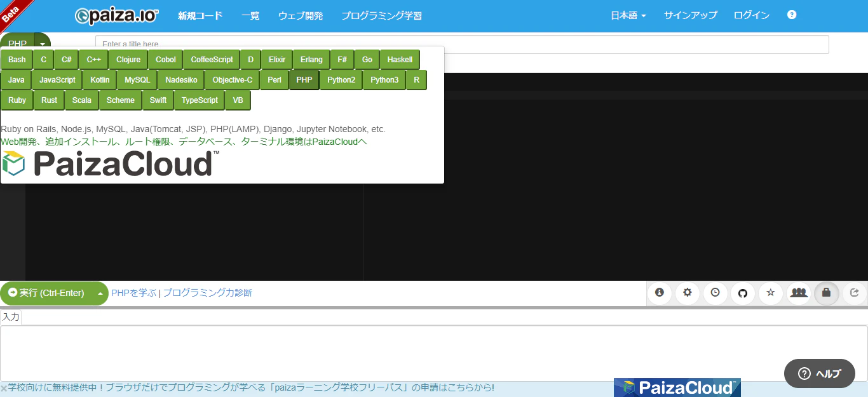Screen dimensions: 868x397
Task: Select Cobol language
Action: point(166,60)
